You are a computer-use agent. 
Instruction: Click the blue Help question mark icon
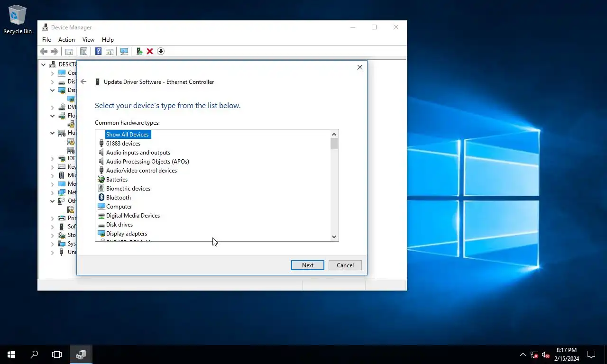click(98, 51)
